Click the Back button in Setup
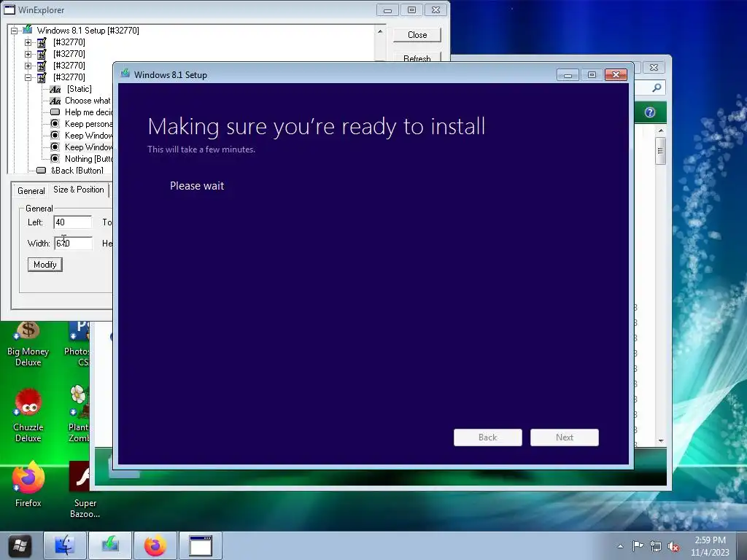 coord(488,437)
